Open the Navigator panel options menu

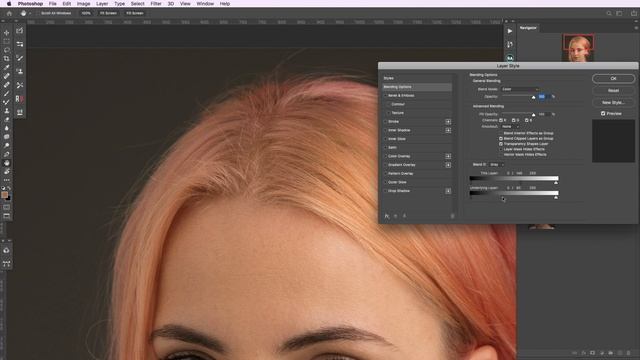[x=636, y=28]
